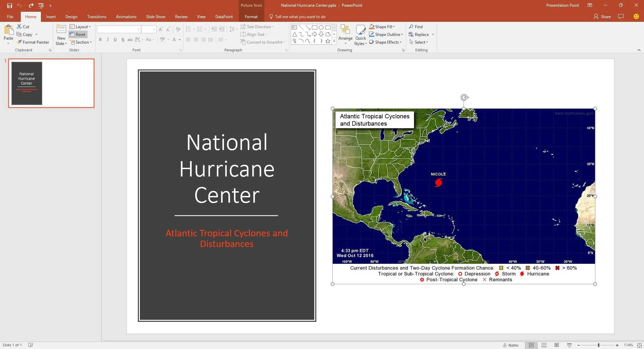Open the Find tool

tap(417, 27)
